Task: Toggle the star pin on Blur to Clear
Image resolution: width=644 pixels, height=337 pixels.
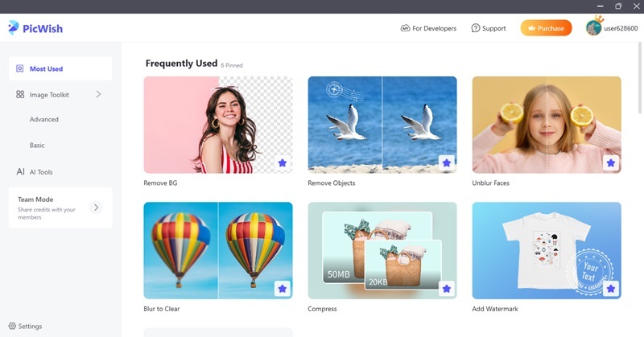Action: 283,289
